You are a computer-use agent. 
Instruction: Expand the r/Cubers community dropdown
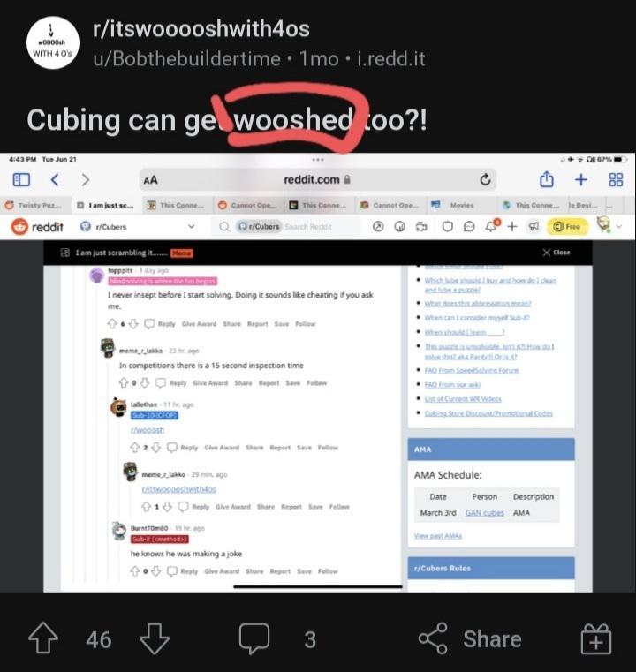(191, 226)
